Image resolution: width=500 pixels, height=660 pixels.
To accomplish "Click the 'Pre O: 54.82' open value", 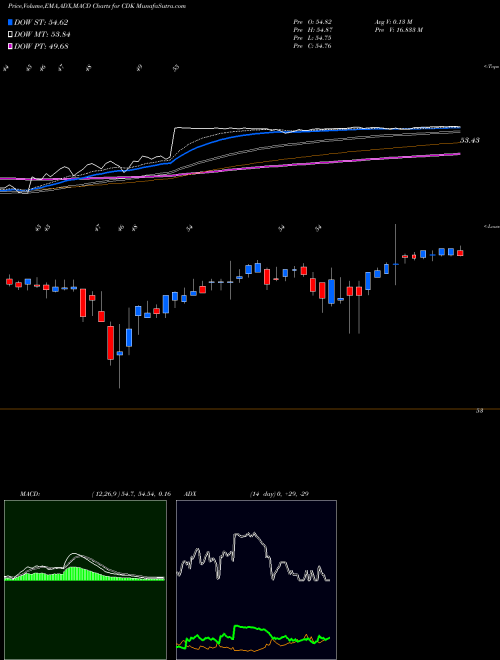I will click(313, 21).
